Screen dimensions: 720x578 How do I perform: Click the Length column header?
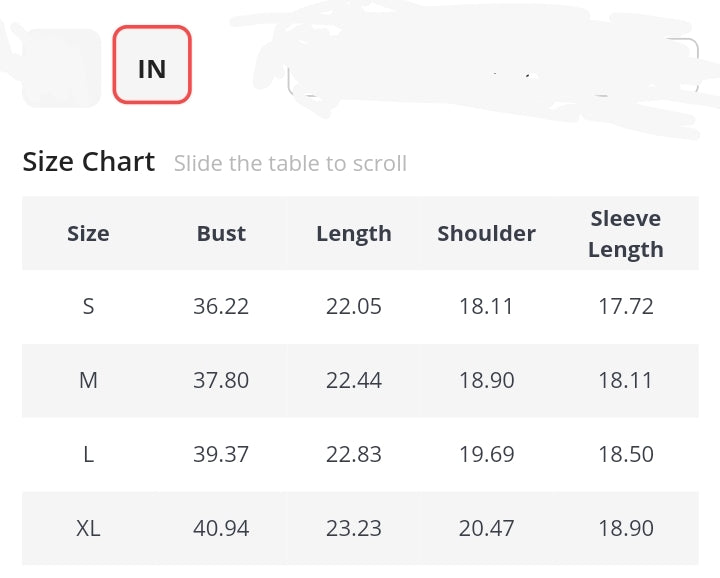pos(354,233)
